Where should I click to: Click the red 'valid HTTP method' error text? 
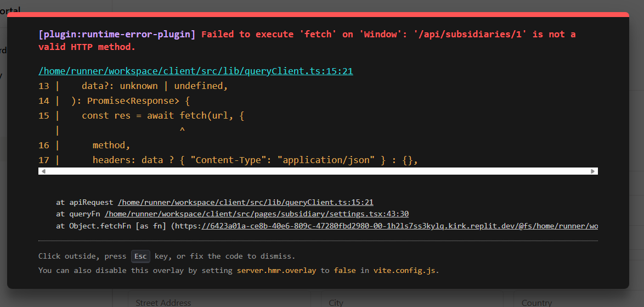tap(87, 47)
